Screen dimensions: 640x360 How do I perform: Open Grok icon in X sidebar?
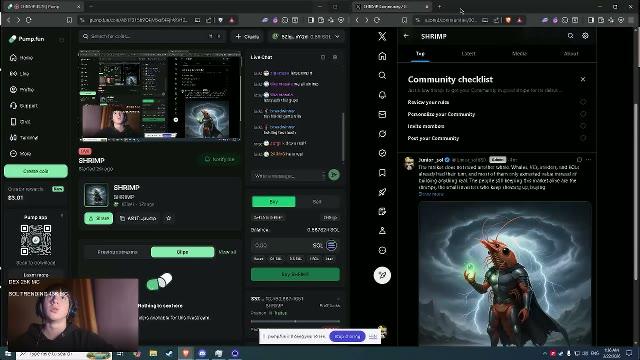click(382, 134)
